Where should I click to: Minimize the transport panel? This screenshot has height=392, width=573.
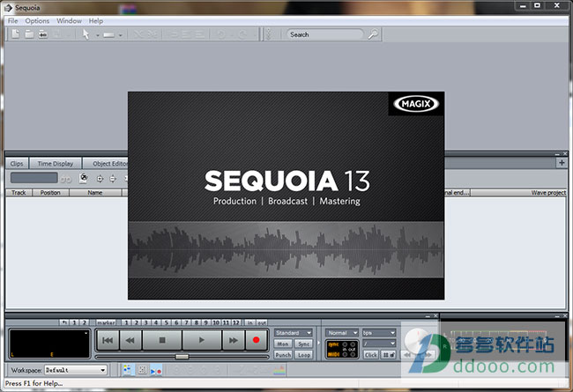(428, 316)
